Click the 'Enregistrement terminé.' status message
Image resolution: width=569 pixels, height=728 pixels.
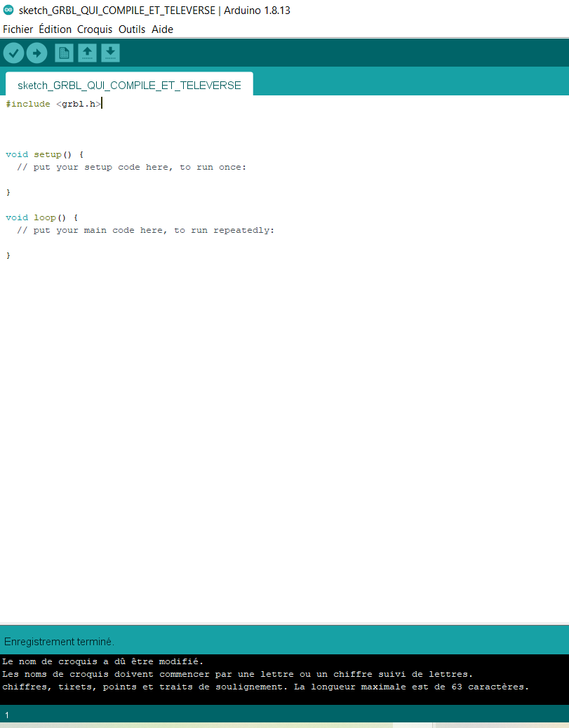click(x=59, y=642)
